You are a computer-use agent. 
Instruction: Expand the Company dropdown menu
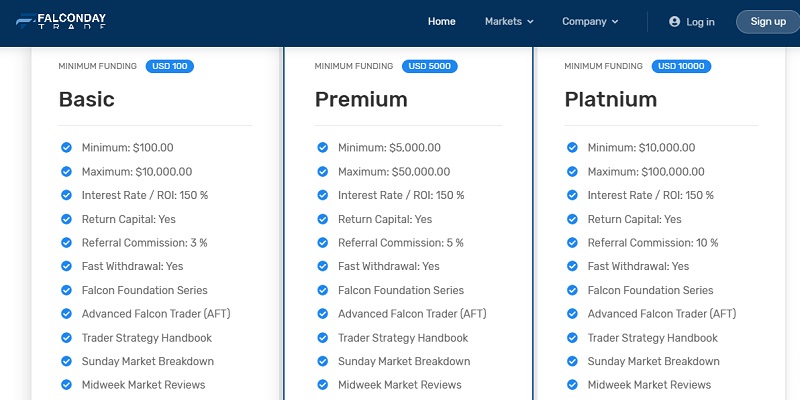coord(590,21)
